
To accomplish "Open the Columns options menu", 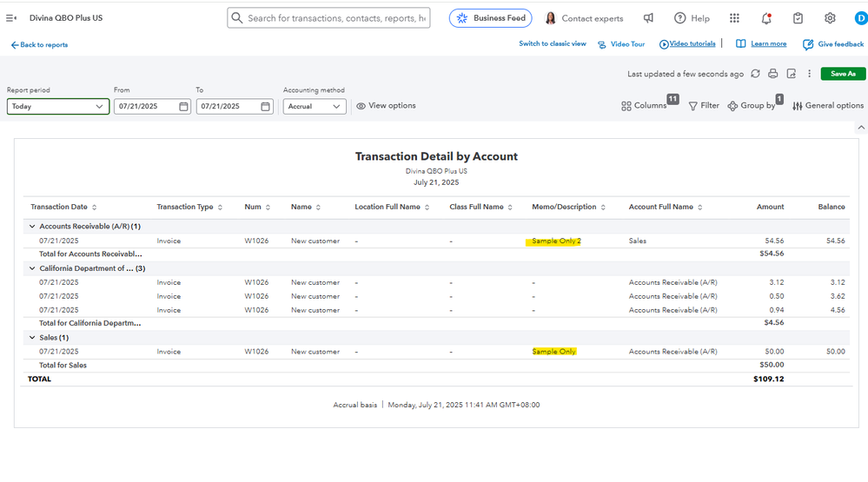I will point(644,106).
